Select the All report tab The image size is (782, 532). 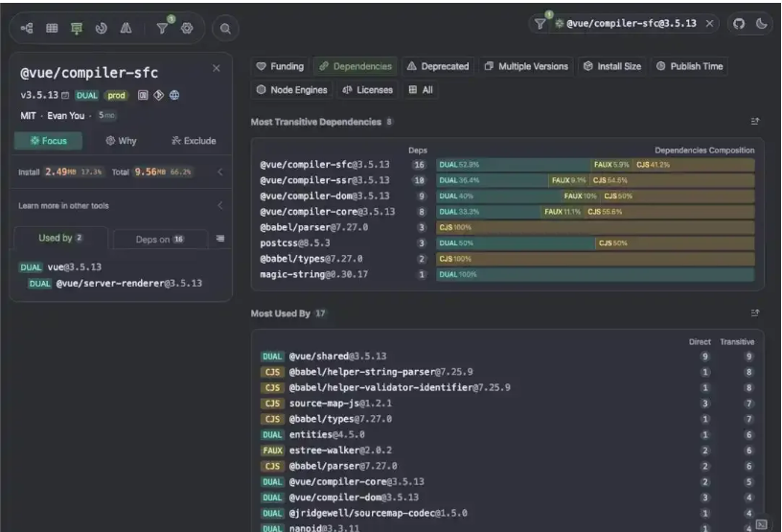pos(421,90)
